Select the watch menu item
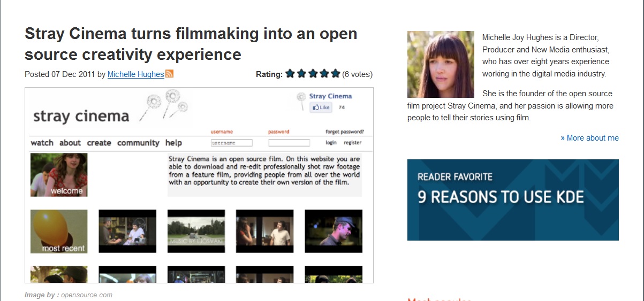This screenshot has width=644, height=301. pyautogui.click(x=42, y=143)
